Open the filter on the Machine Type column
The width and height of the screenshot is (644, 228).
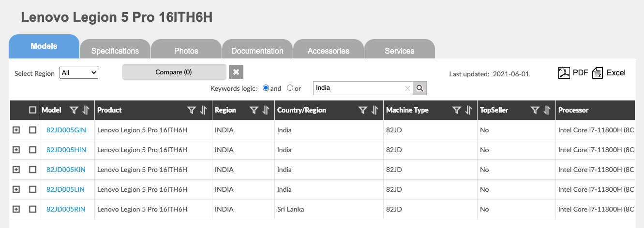pyautogui.click(x=456, y=110)
